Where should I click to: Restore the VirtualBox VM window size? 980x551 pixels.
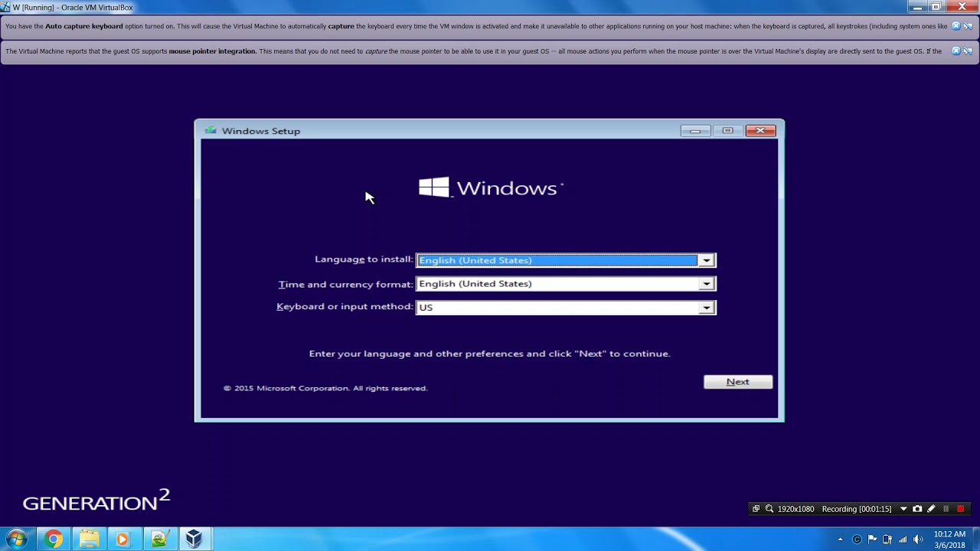coord(936,7)
